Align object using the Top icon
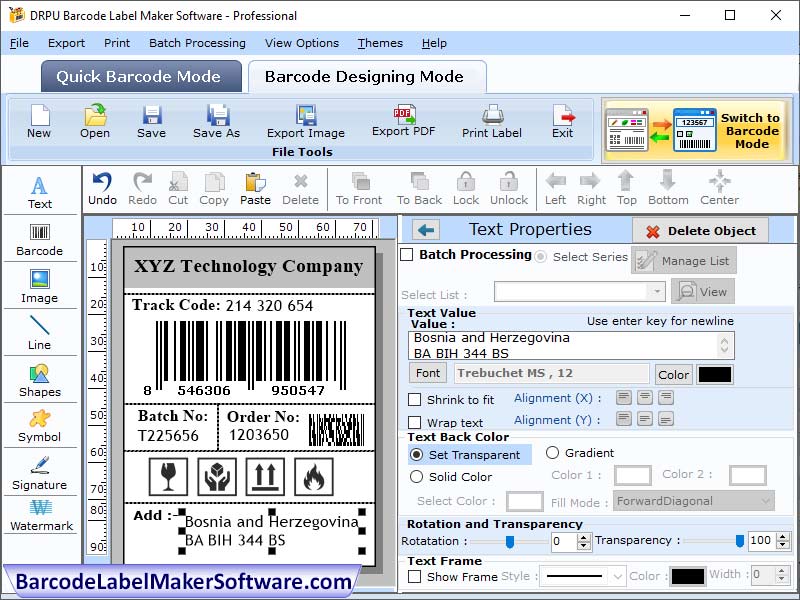Image resolution: width=800 pixels, height=600 pixels. pos(627,189)
